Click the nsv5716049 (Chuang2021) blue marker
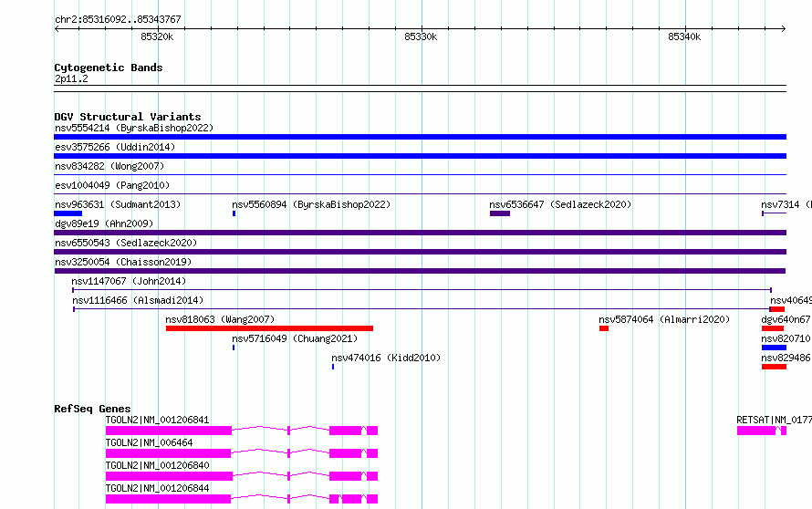Viewport: 812px width, 509px height. tap(234, 348)
